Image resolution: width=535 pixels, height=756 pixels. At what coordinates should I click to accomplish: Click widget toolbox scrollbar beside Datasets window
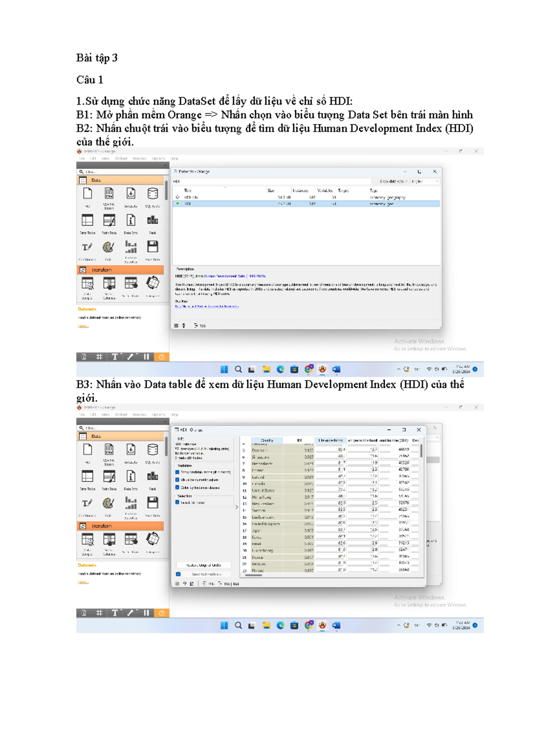(x=166, y=191)
